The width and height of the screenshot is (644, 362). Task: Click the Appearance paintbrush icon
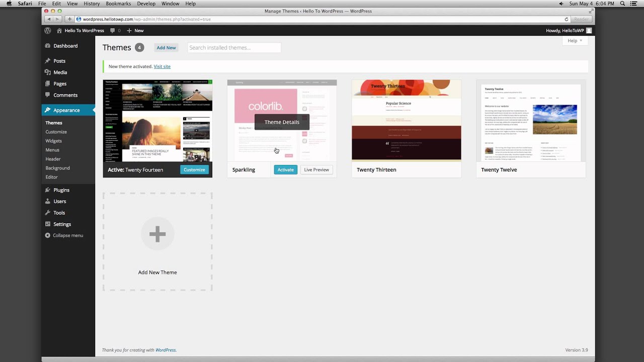tap(48, 110)
